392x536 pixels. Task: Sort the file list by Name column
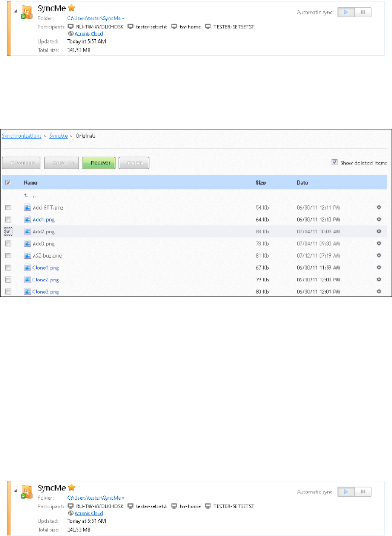coord(30,183)
